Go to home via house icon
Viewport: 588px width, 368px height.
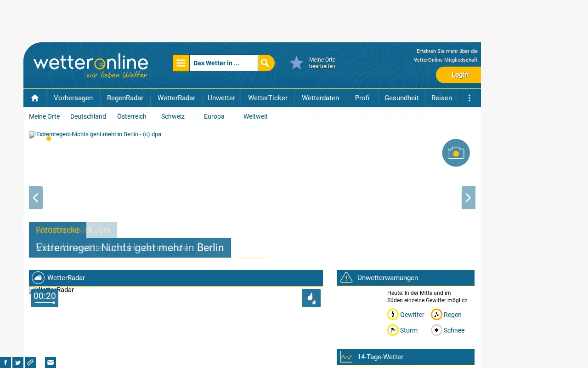pos(35,98)
